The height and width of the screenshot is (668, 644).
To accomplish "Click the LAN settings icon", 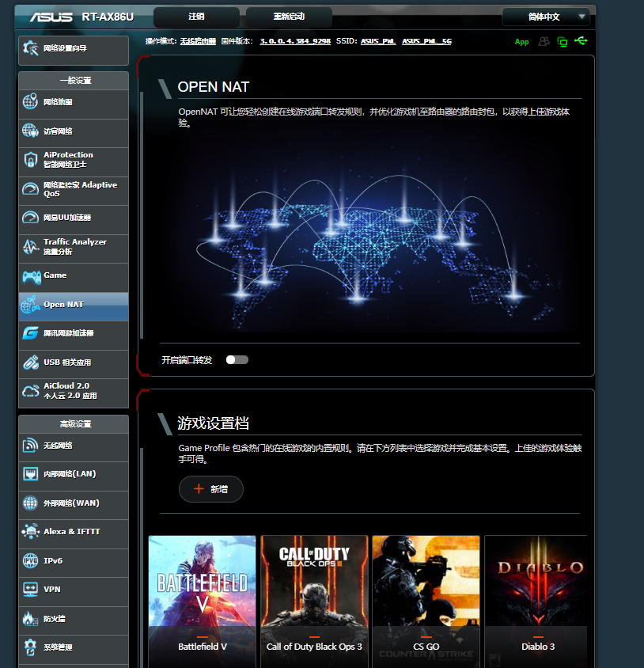I will (30, 474).
